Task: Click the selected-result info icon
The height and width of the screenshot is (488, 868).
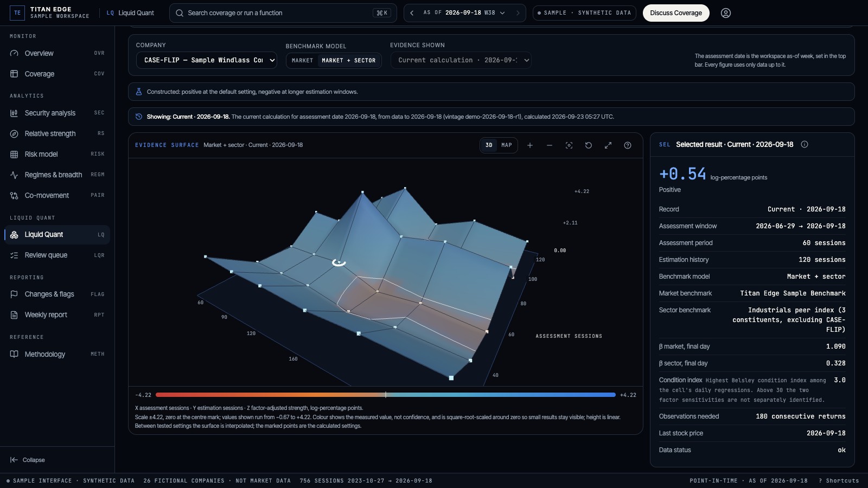Action: (805, 144)
